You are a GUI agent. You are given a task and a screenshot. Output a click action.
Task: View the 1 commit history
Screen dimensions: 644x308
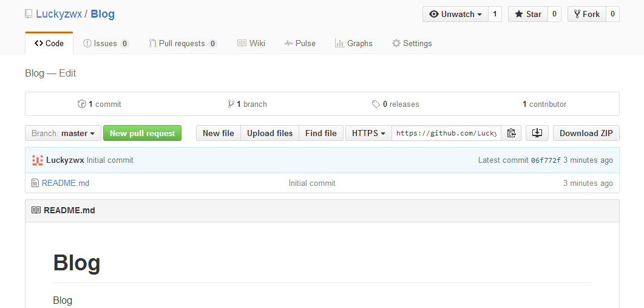100,104
